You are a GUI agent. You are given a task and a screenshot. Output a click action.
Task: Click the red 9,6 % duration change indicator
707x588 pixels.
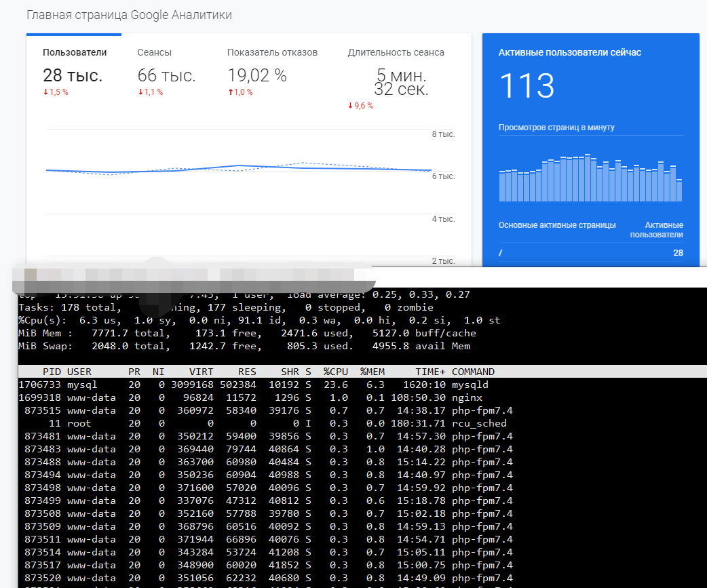click(360, 105)
